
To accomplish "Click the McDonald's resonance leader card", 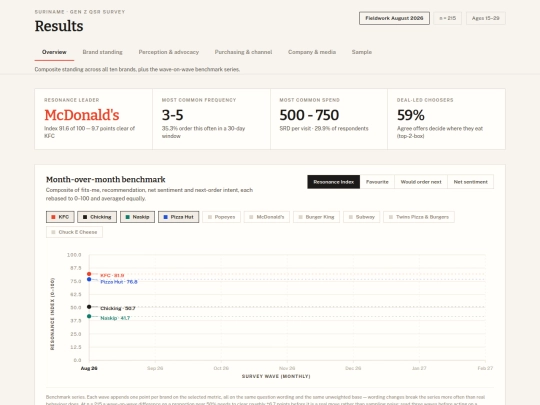I will tap(93, 119).
